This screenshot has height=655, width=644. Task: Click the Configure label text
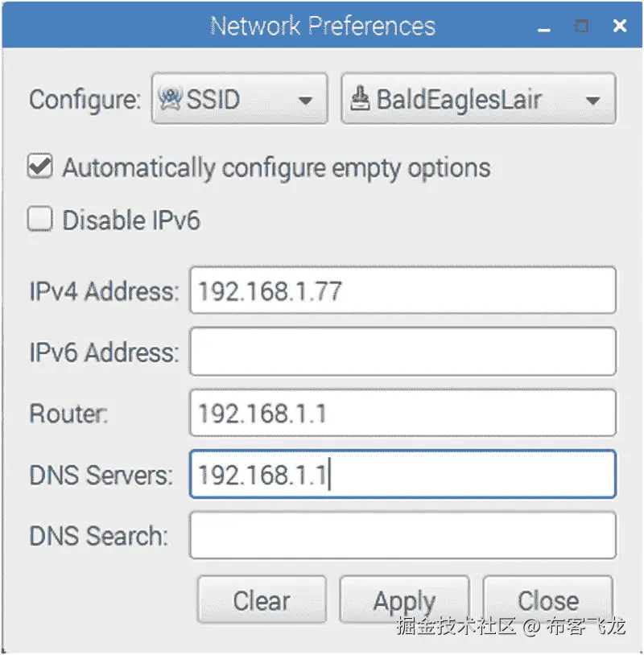pos(85,100)
